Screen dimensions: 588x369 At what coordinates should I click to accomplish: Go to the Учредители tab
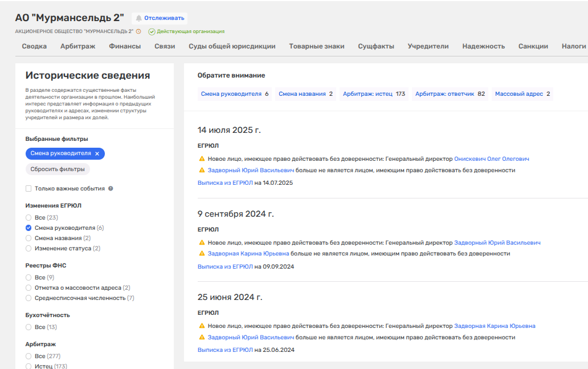point(428,46)
